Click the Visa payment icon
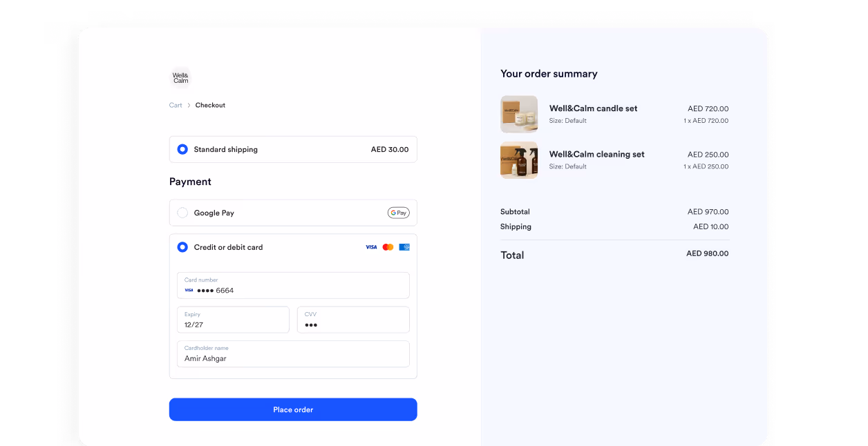This screenshot has height=446, width=868. (370, 246)
